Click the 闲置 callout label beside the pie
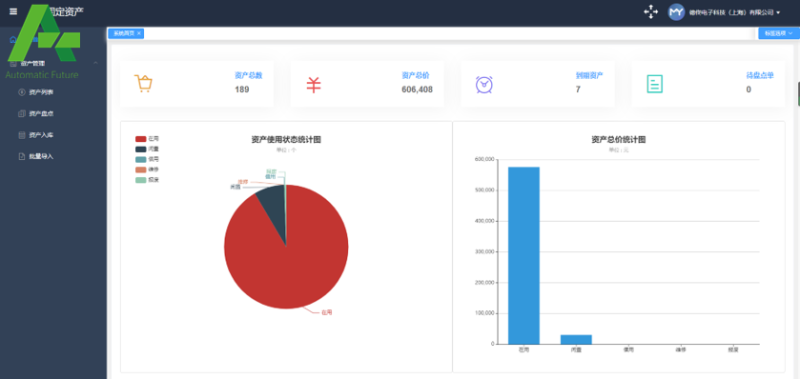This screenshot has width=800, height=379. (x=235, y=187)
